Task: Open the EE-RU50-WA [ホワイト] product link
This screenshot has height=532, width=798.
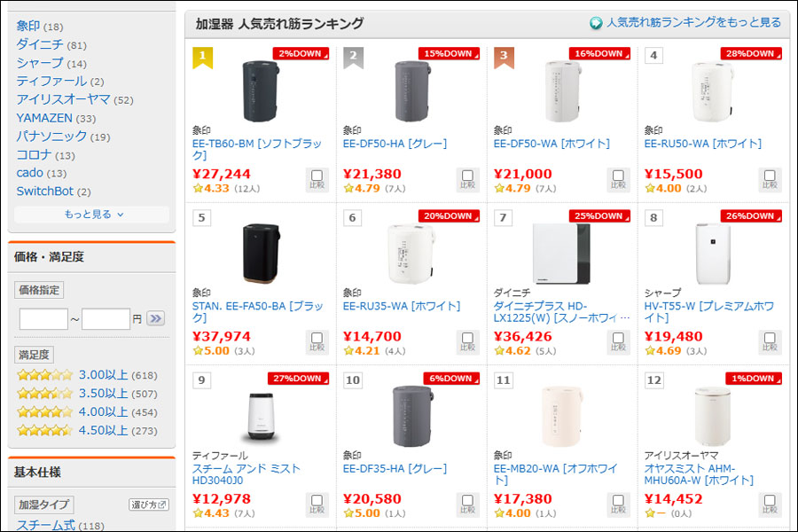Action: tap(702, 144)
